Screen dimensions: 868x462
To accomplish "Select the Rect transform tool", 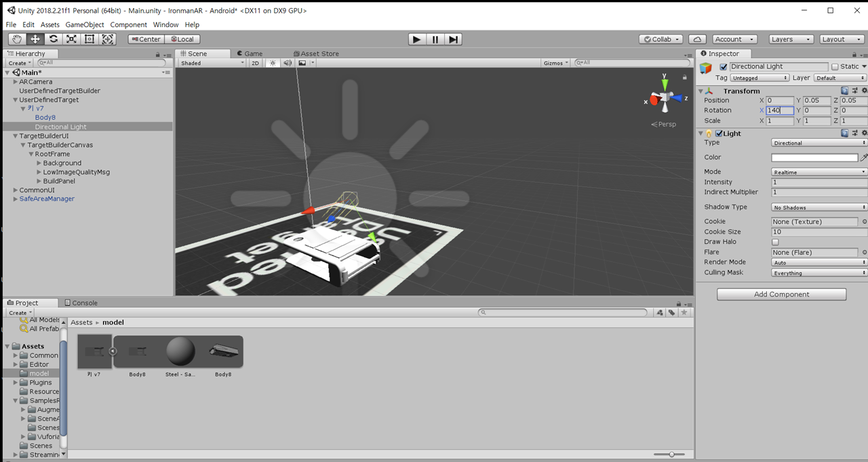I will pos(90,39).
